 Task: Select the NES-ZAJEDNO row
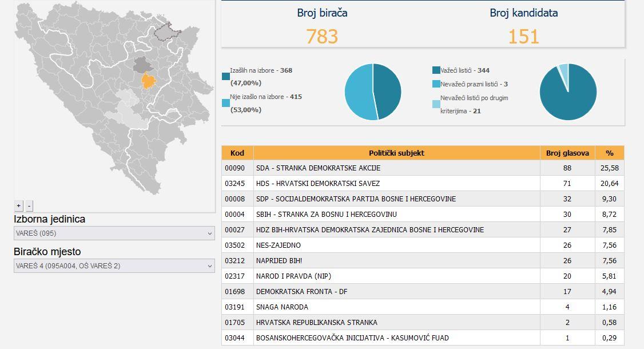423,245
